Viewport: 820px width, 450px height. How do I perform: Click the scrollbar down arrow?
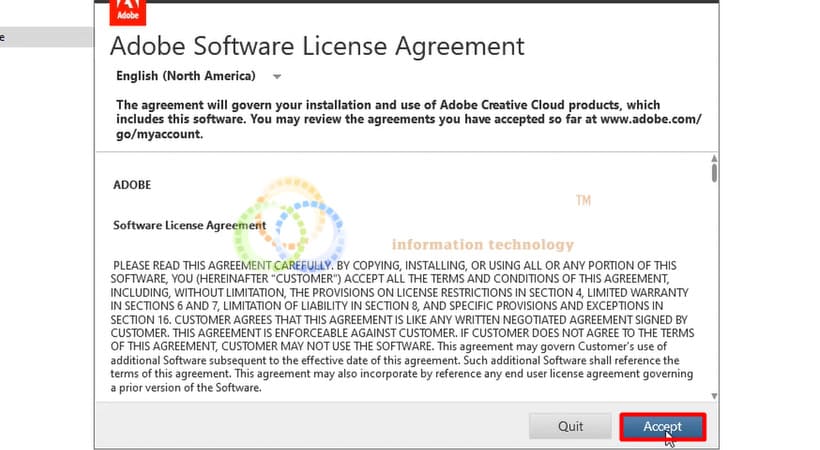pos(714,396)
